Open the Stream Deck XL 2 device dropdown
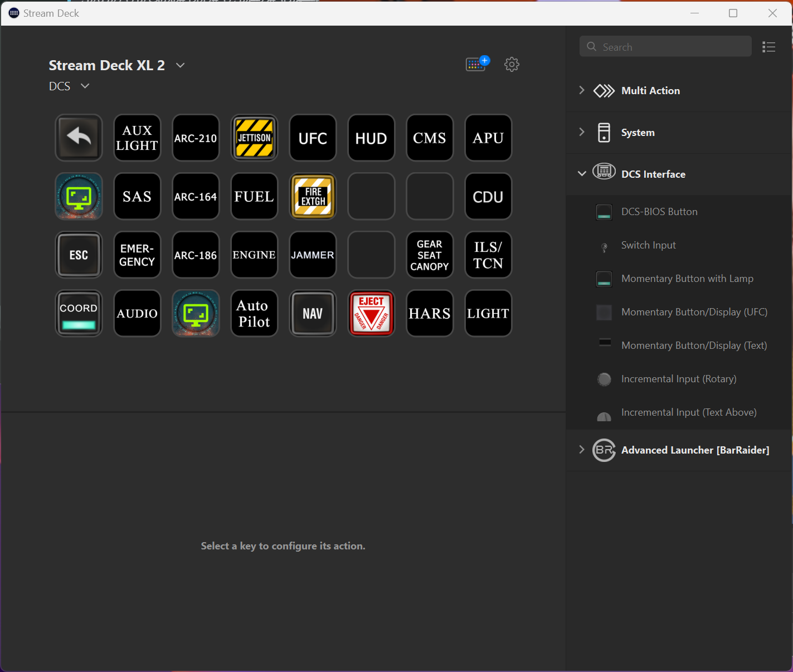The image size is (793, 672). (x=180, y=65)
